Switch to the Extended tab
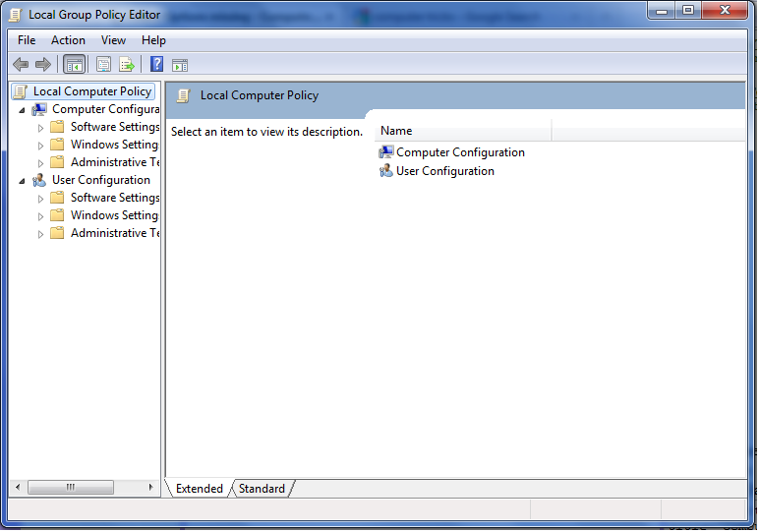 click(x=199, y=489)
